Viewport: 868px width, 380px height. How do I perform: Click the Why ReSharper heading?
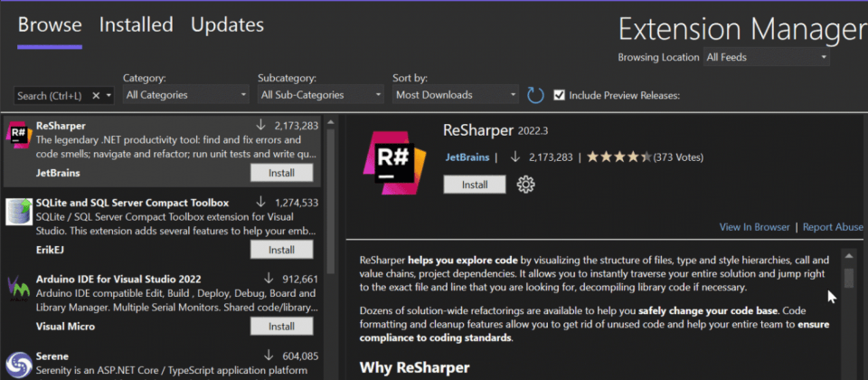(415, 367)
